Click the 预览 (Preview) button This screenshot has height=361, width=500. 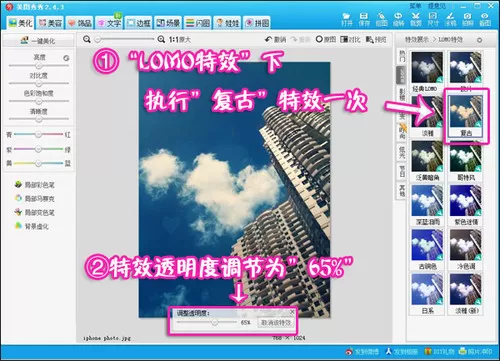coord(376,40)
